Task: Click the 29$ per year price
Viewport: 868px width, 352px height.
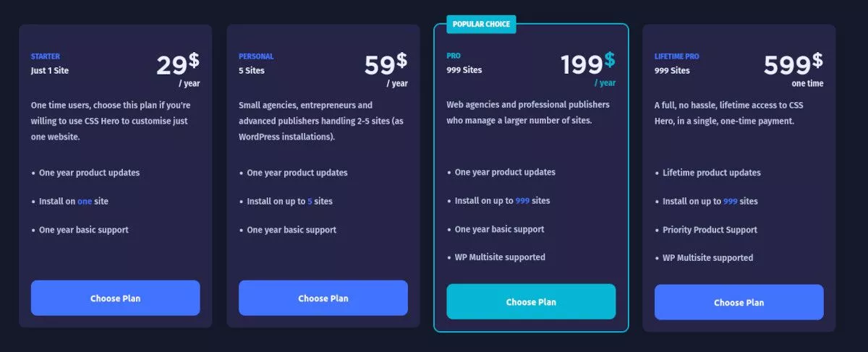Action: (178, 69)
